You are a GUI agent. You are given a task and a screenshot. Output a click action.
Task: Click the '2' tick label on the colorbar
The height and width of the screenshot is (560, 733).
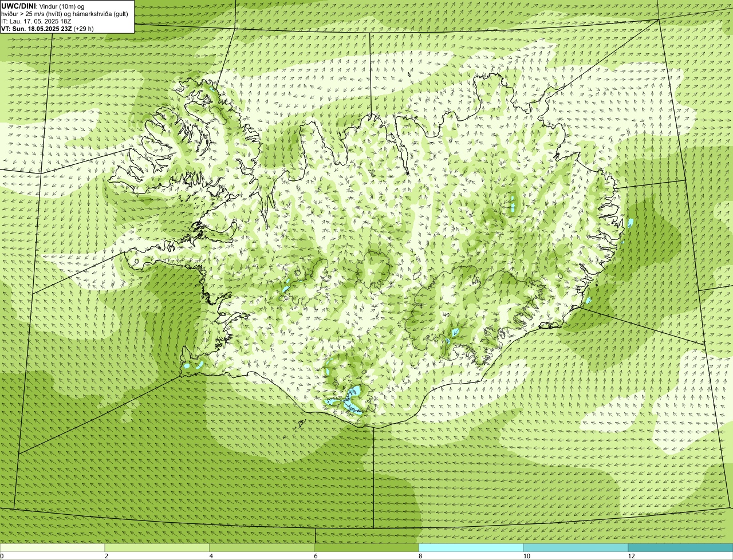[107, 556]
